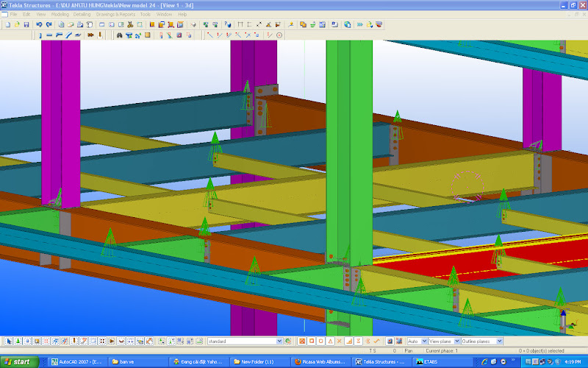The height and width of the screenshot is (368, 588).
Task: Select the Create column tool
Action: (39, 35)
